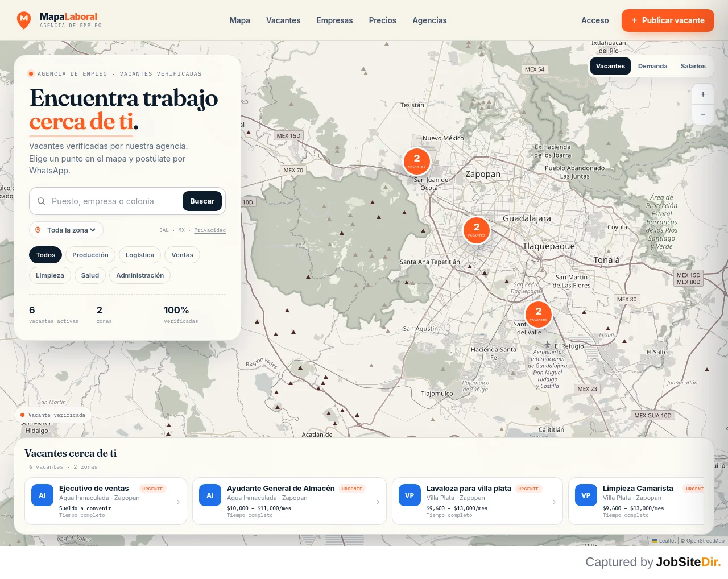Image resolution: width=728 pixels, height=579 pixels.
Task: Filter vacancies by Logística
Action: (140, 255)
